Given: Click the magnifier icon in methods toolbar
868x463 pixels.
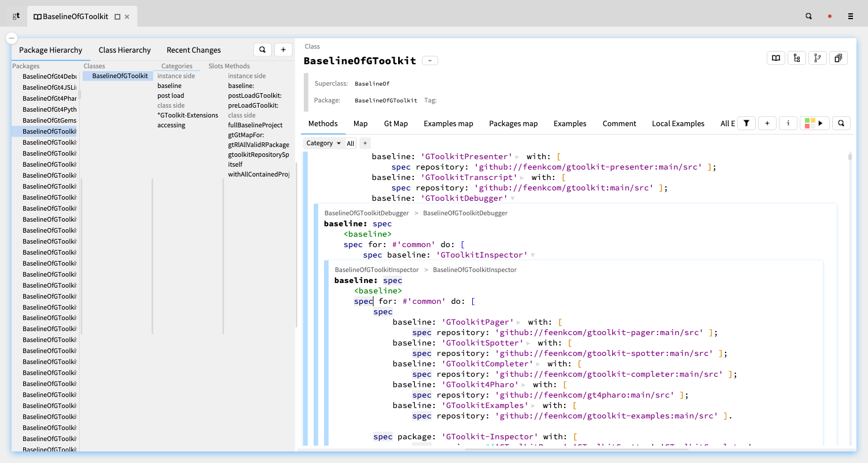Looking at the screenshot, I should 841,123.
